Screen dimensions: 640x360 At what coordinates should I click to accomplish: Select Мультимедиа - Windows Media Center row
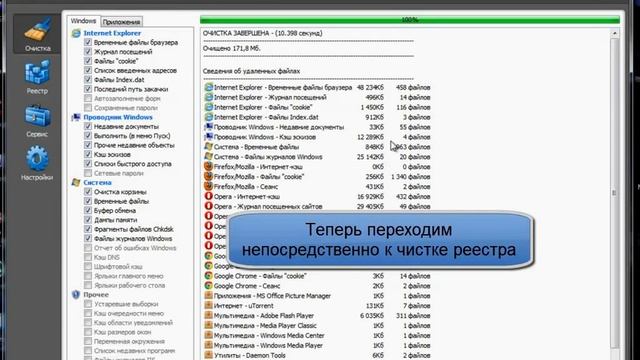click(x=317, y=336)
